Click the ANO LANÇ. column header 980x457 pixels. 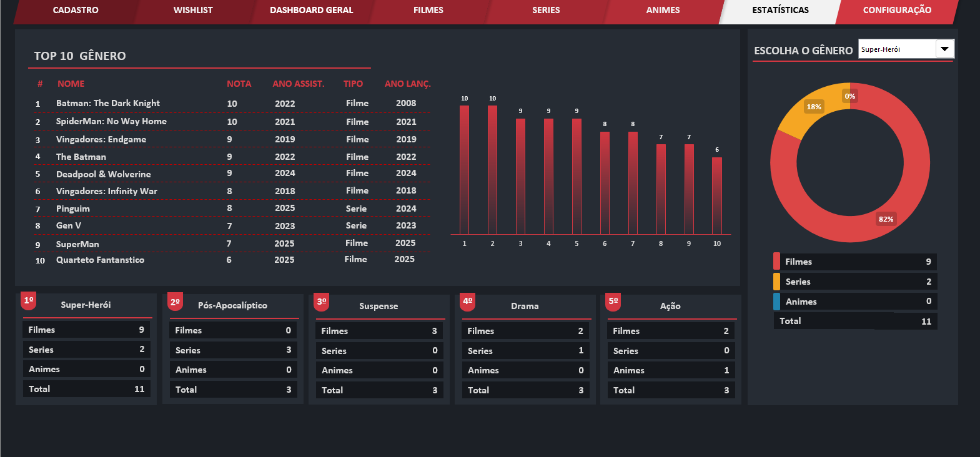click(408, 84)
